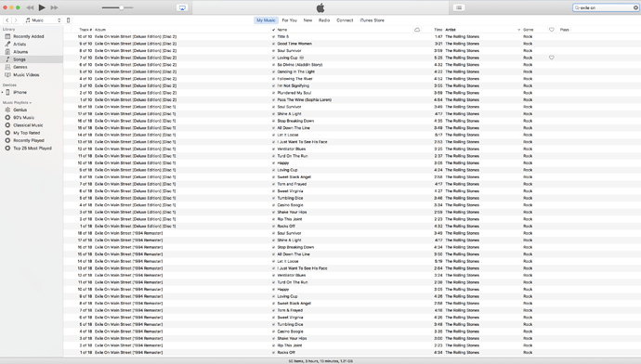641x364 pixels.
Task: Open the Classical Music smart playlist
Action: tap(28, 125)
